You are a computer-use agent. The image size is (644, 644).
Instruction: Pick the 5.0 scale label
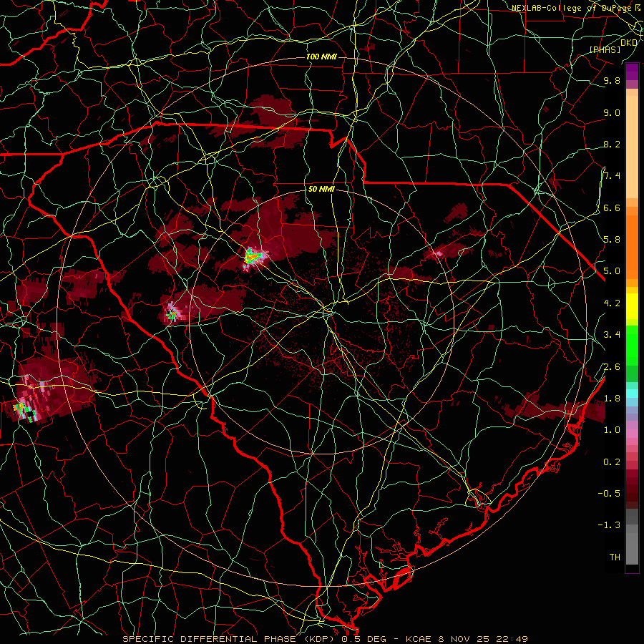point(612,271)
